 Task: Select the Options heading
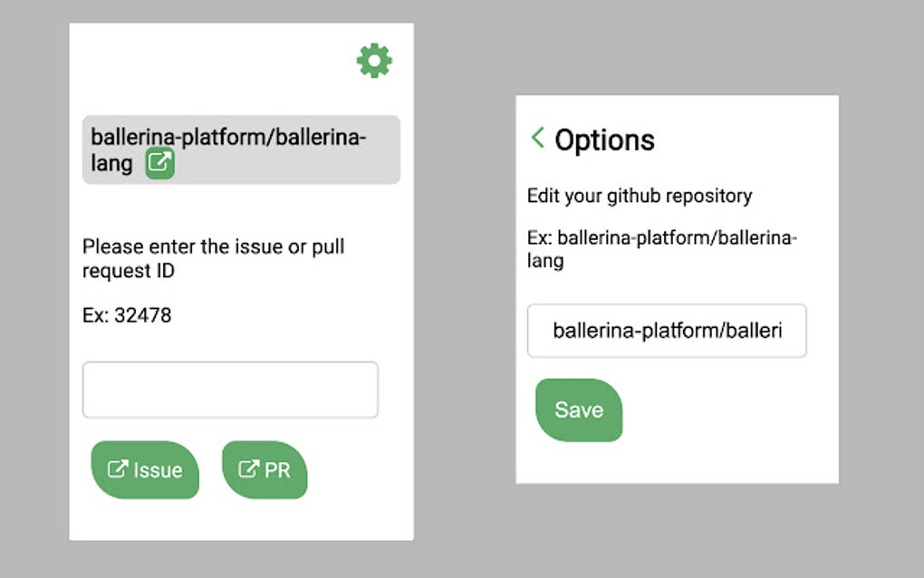[604, 140]
